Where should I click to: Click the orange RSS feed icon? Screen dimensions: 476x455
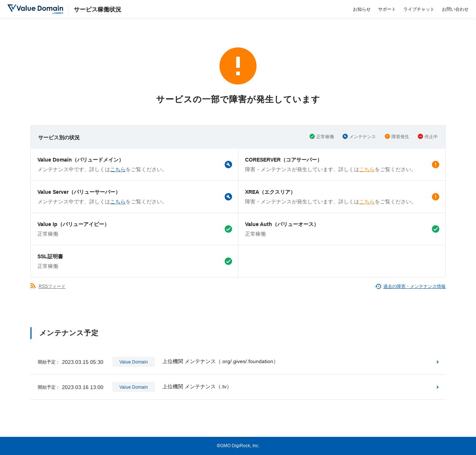33,286
